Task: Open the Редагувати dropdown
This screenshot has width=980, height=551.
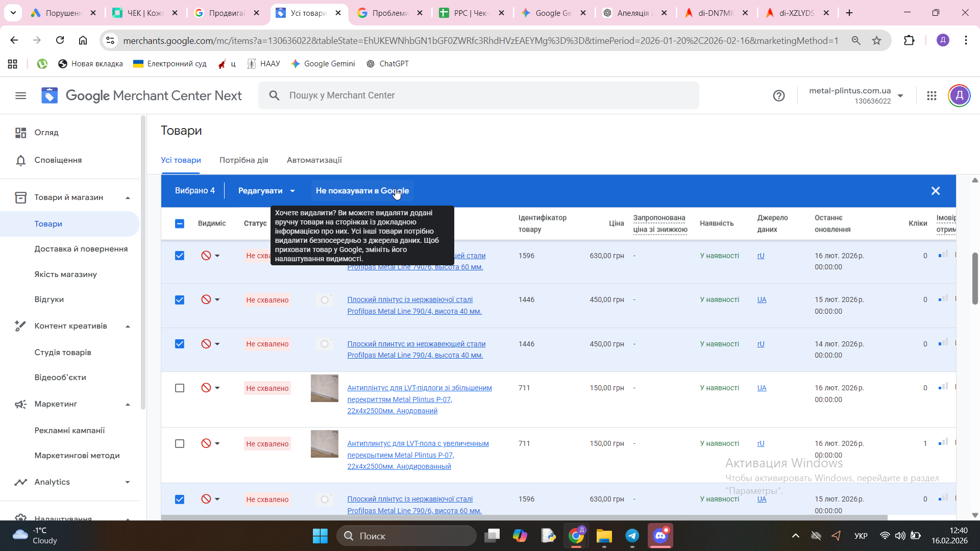Action: 266,191
